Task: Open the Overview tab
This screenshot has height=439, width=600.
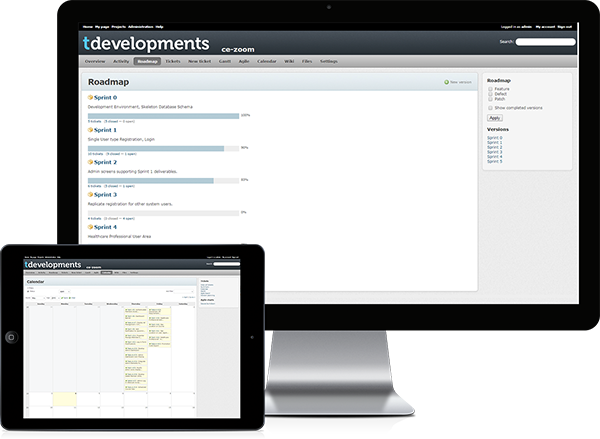Action: pyautogui.click(x=95, y=61)
